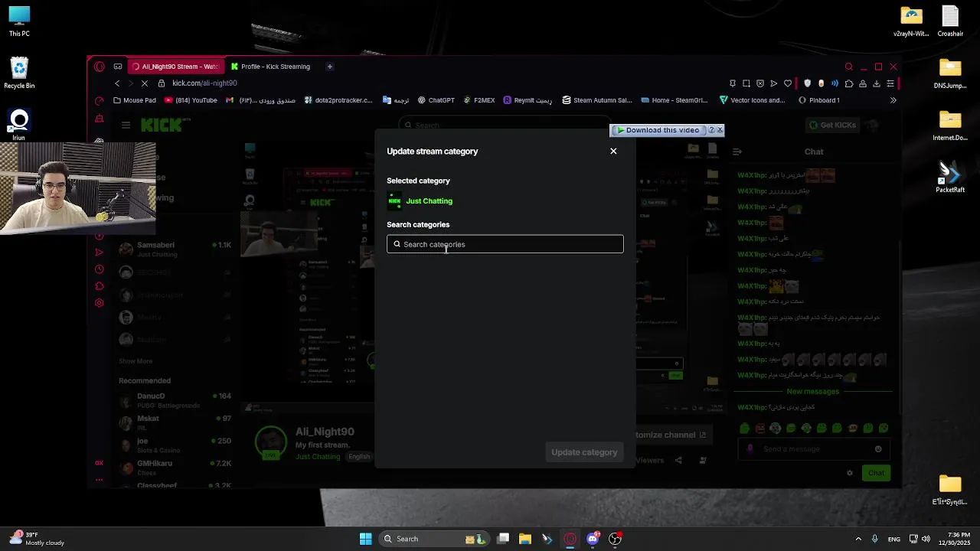Viewport: 980px width, 551px height.
Task: Open help on Download this video overlay
Action: click(711, 130)
